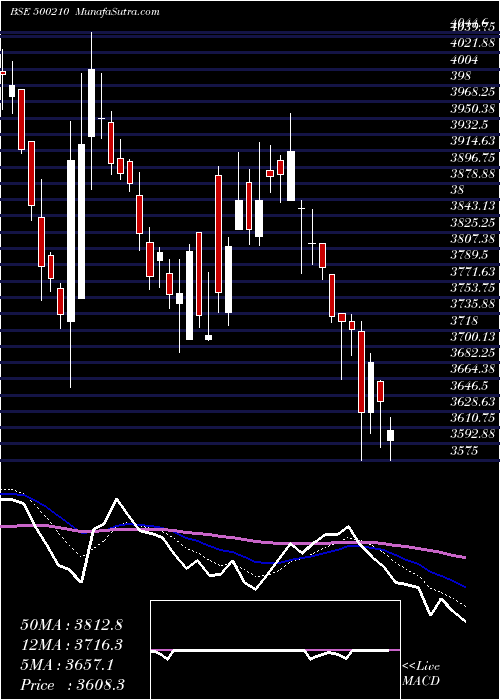
Task: Click the 3968.25 price level label
Action: [473, 92]
